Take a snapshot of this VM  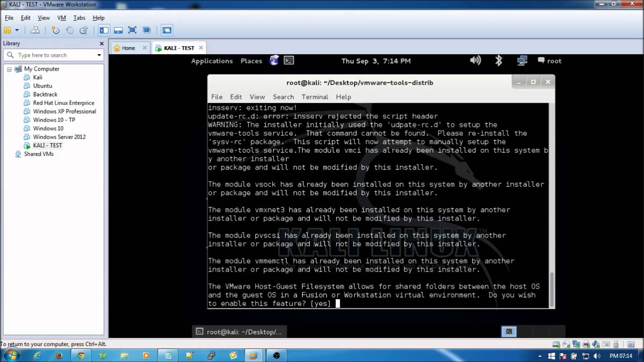(56, 30)
